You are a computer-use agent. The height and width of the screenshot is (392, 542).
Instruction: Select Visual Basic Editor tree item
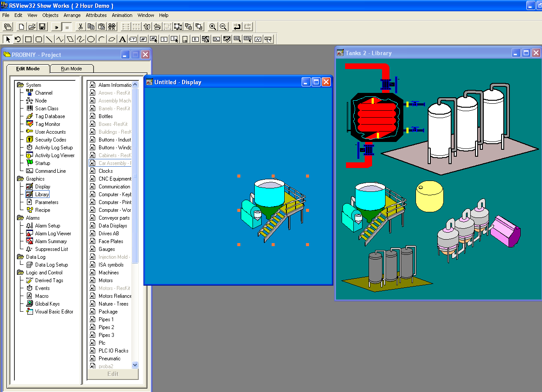(50, 312)
